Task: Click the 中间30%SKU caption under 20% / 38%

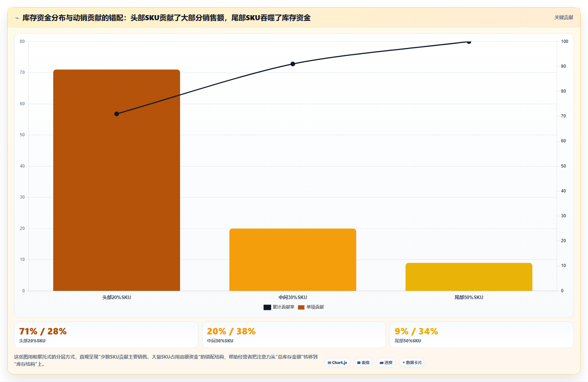Action: 220,341
